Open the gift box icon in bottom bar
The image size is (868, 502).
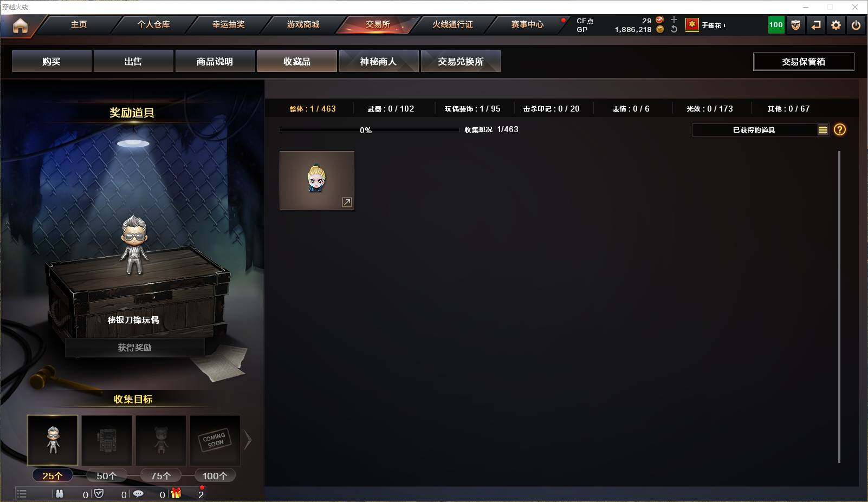coord(176,493)
